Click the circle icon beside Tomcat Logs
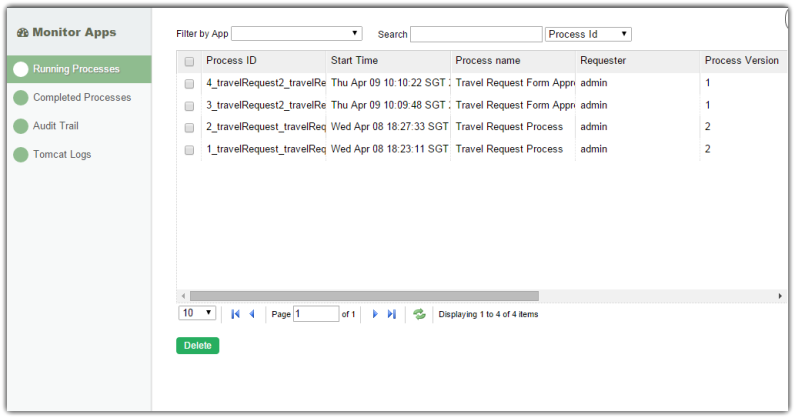 pyautogui.click(x=21, y=155)
